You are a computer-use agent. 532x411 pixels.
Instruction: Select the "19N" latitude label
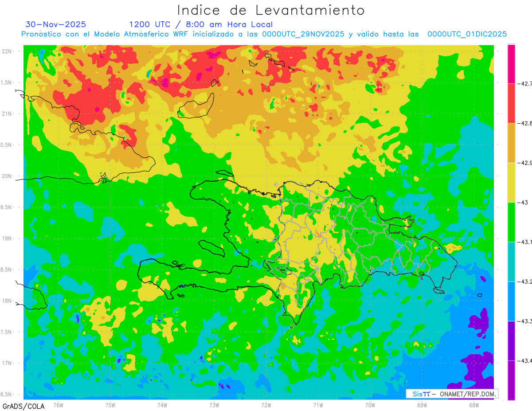coord(8,238)
